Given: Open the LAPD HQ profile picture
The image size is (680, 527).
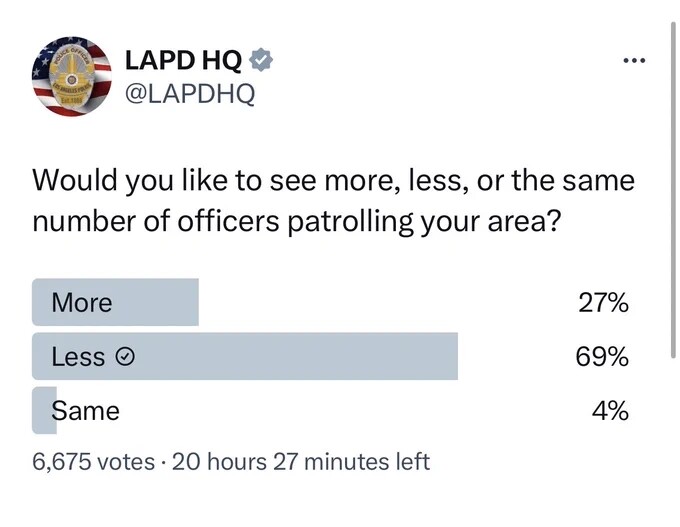Looking at the screenshot, I should pyautogui.click(x=72, y=78).
